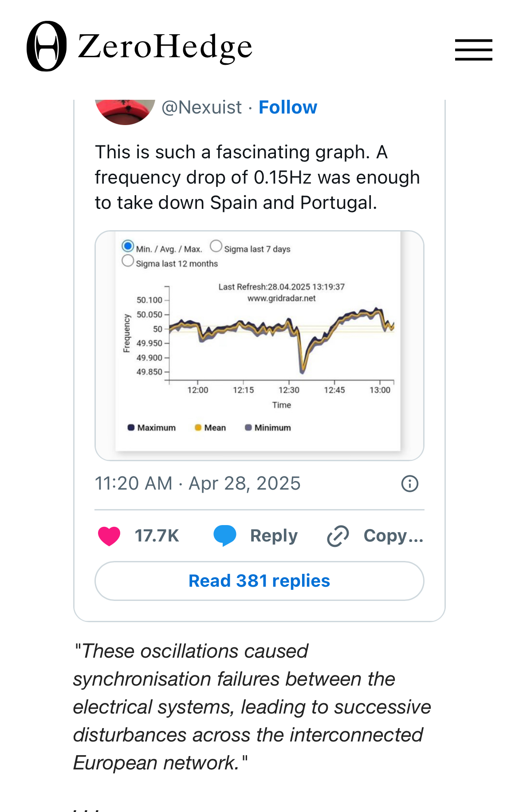Open the frequency graph image
Viewport: 519px width, 812px height.
(259, 346)
